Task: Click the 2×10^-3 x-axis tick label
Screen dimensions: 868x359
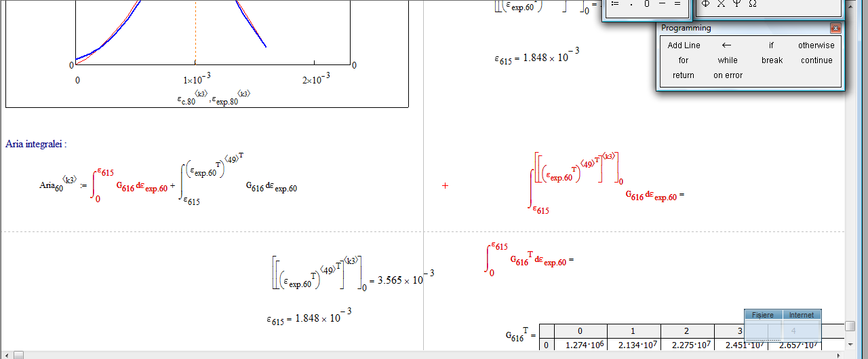Action: (x=315, y=77)
